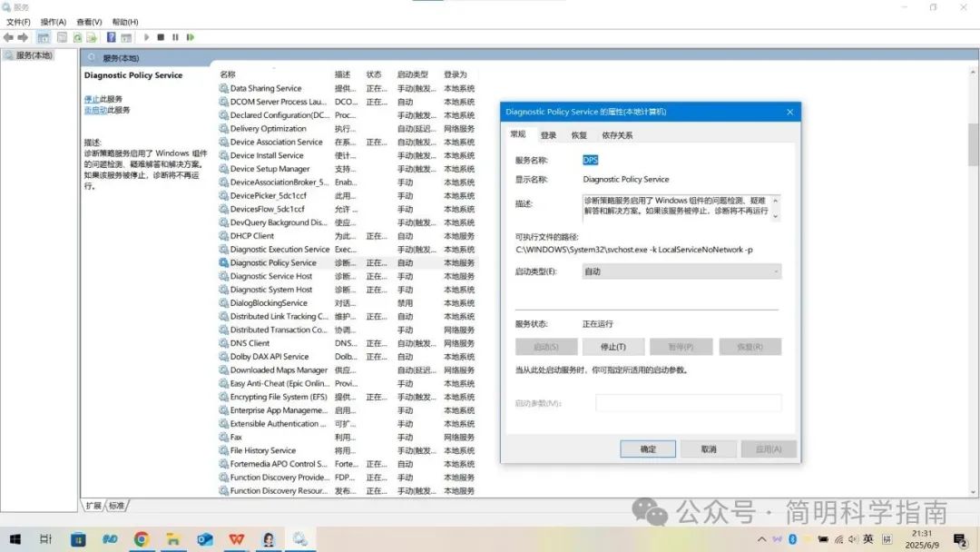This screenshot has height=552, width=980.
Task: Click the 停止 link to stop this service
Action: (x=92, y=99)
